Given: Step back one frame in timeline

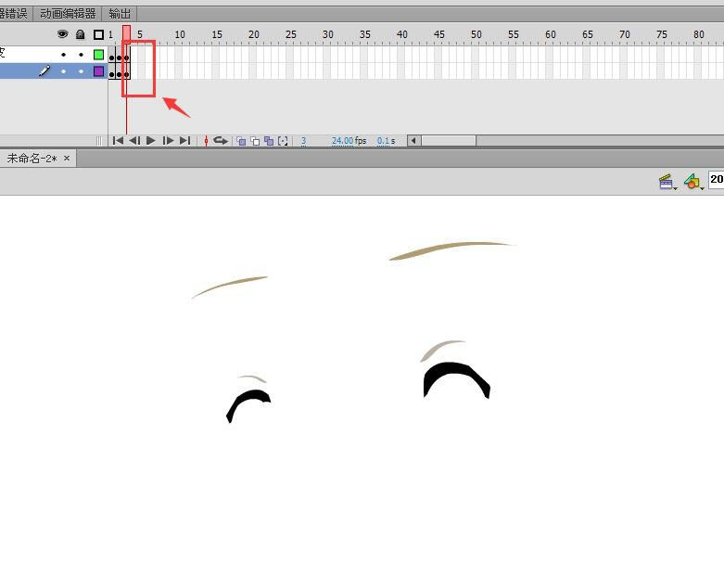Looking at the screenshot, I should click(134, 141).
